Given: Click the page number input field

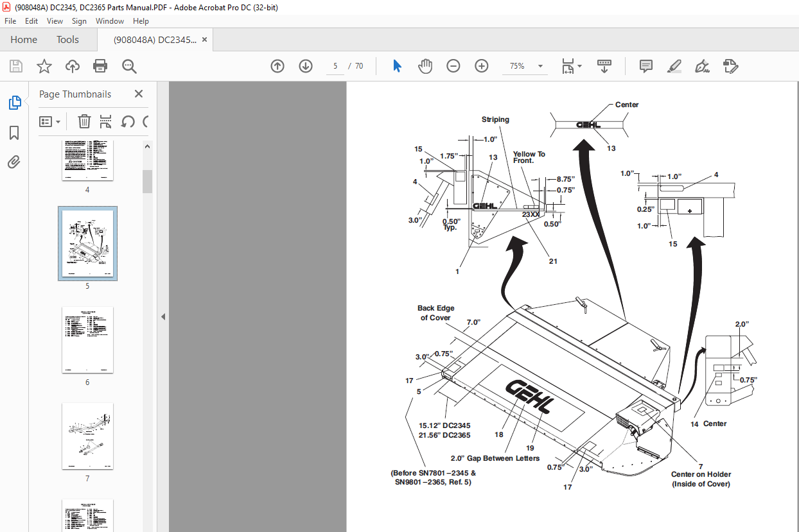Looking at the screenshot, I should pos(335,66).
